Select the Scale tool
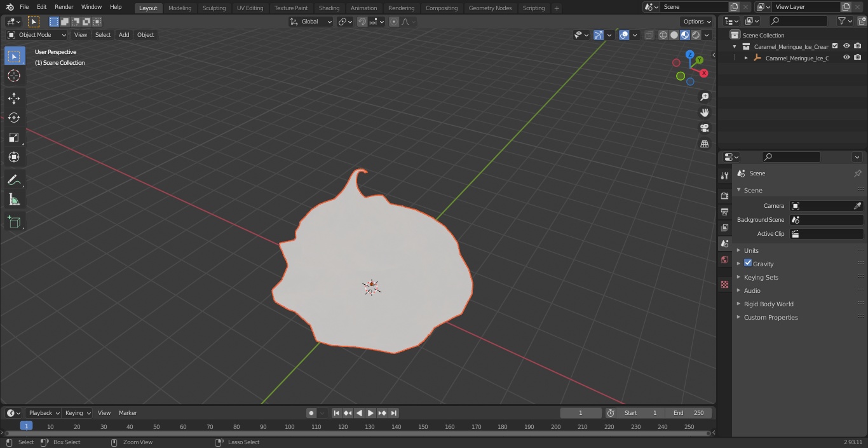The image size is (868, 448). [14, 137]
